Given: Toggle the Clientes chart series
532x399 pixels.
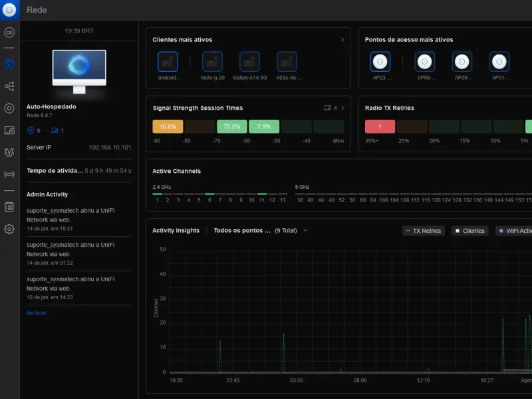Looking at the screenshot, I should click(x=469, y=231).
